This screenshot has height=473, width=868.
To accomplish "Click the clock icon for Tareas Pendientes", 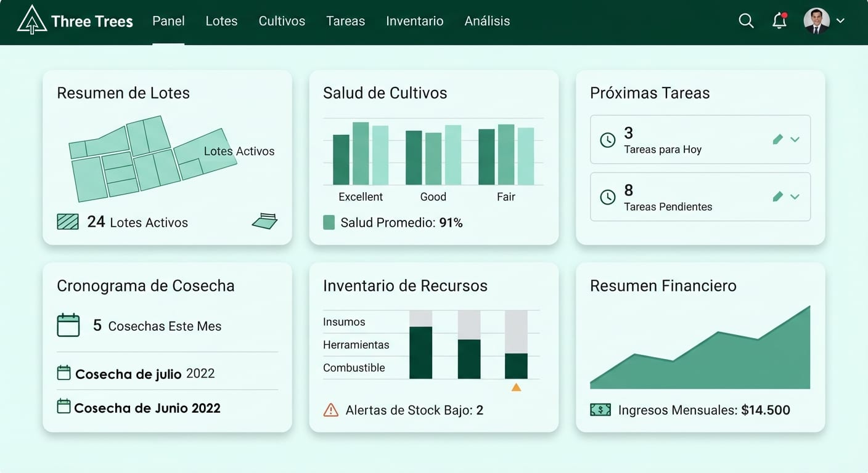I will [x=608, y=197].
